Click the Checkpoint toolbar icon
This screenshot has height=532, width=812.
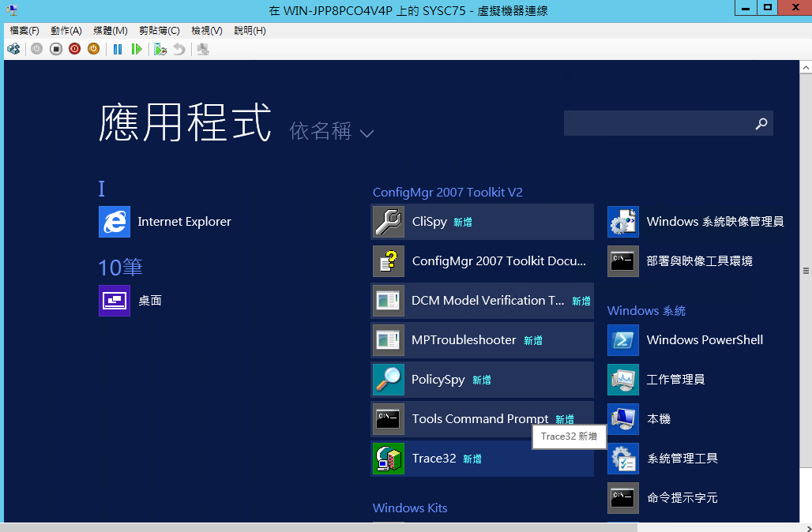(x=160, y=49)
